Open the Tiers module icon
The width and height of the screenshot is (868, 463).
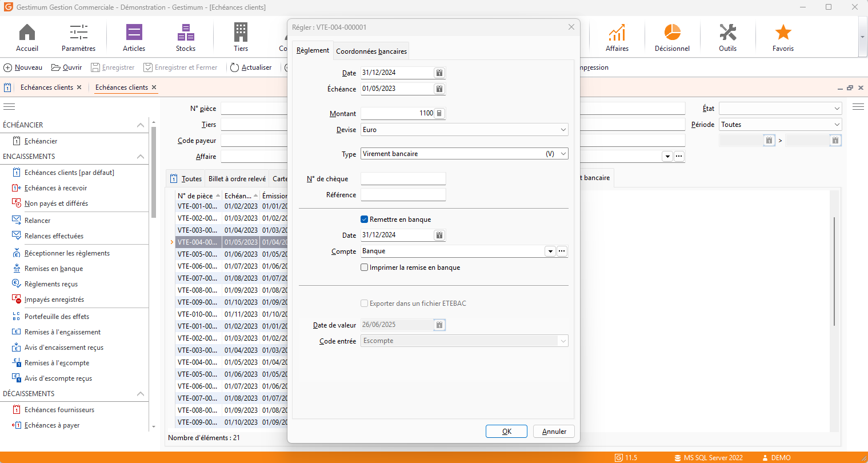[241, 38]
